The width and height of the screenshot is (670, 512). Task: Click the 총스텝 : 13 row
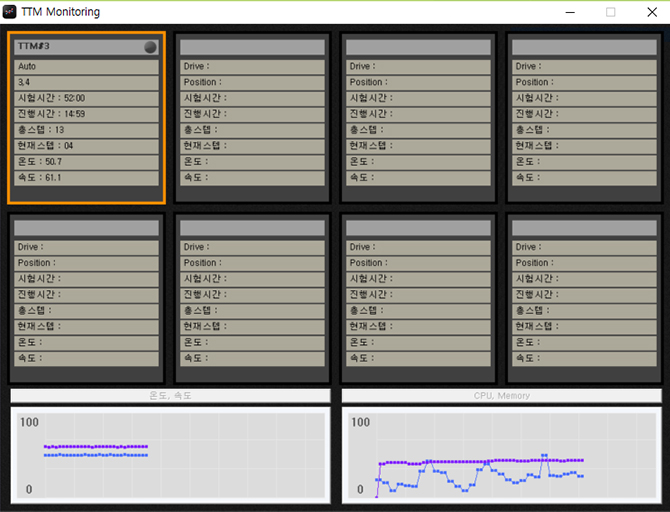click(x=86, y=130)
